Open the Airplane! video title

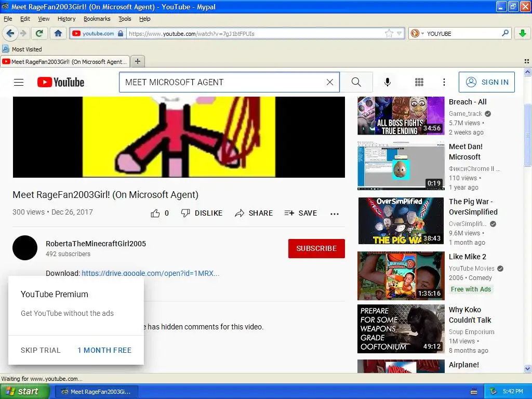[464, 365]
